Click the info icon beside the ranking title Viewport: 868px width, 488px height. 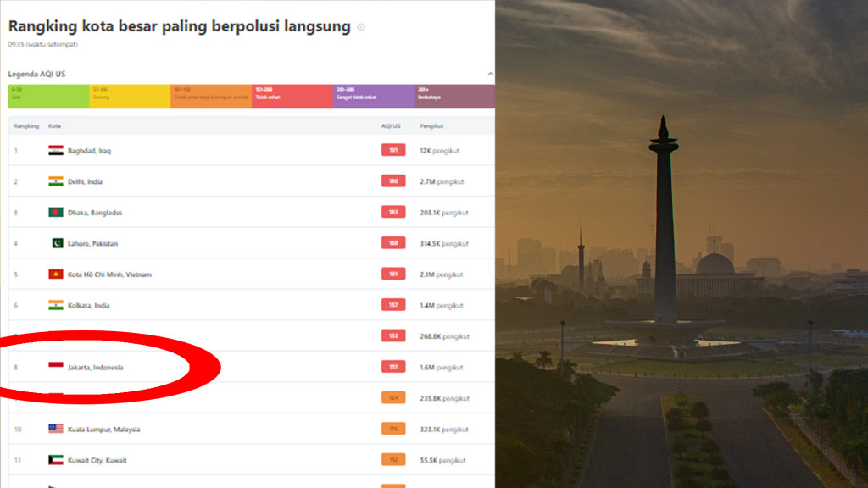(x=361, y=27)
